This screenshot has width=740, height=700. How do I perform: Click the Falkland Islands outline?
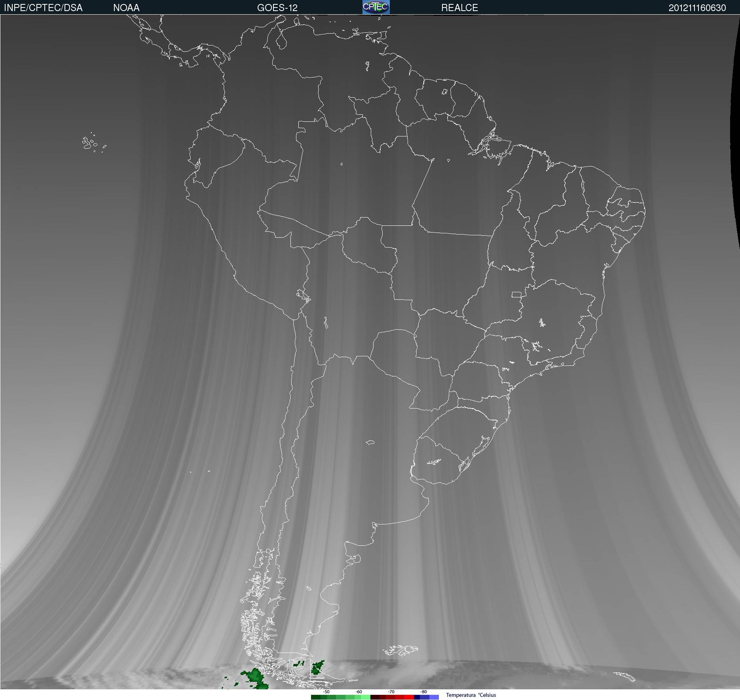400,649
